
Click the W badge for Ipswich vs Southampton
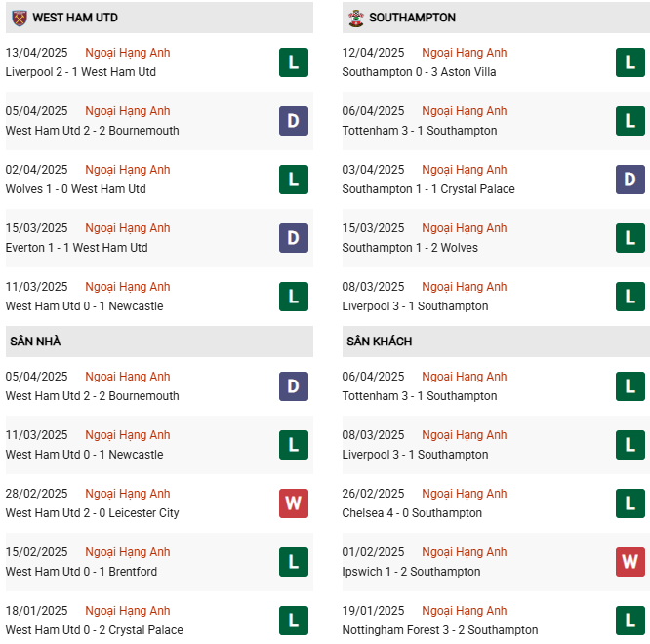630,562
